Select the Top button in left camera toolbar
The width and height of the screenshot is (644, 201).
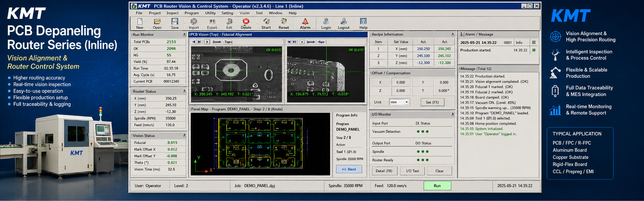click(x=228, y=42)
